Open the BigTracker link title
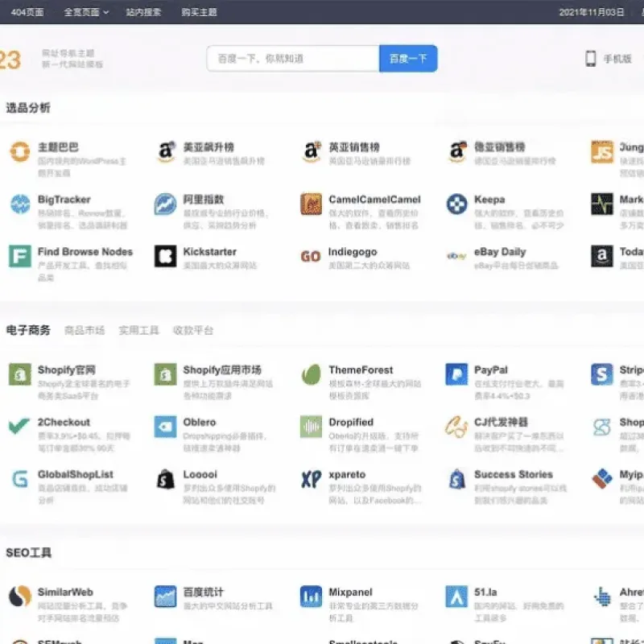The width and height of the screenshot is (644, 644). (x=64, y=200)
